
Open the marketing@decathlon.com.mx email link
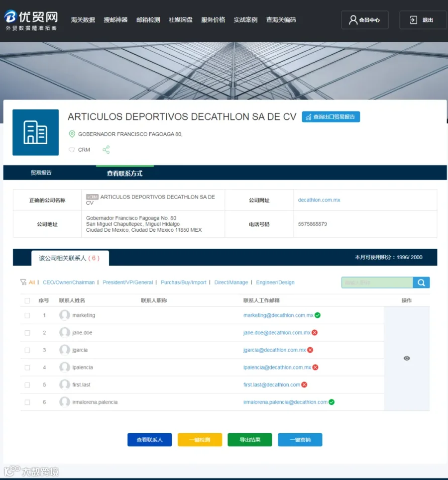[x=278, y=315]
